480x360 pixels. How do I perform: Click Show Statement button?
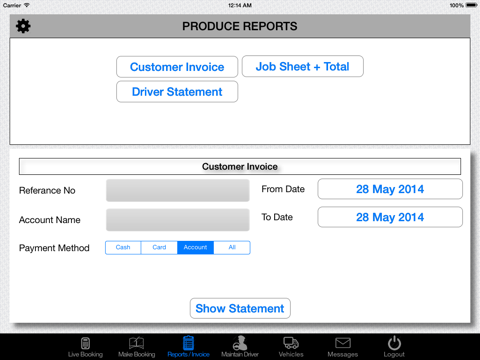coord(240,308)
